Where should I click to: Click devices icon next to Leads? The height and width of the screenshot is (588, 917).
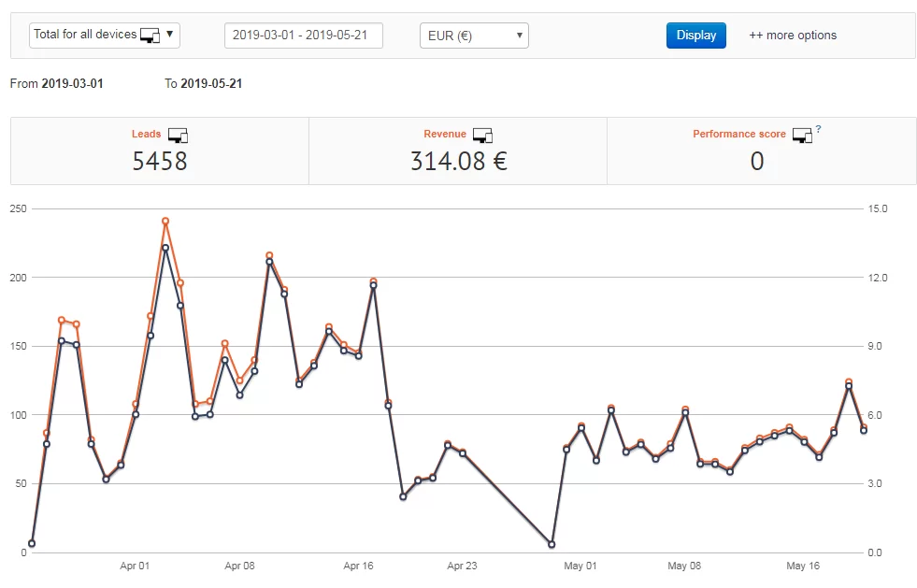point(178,136)
